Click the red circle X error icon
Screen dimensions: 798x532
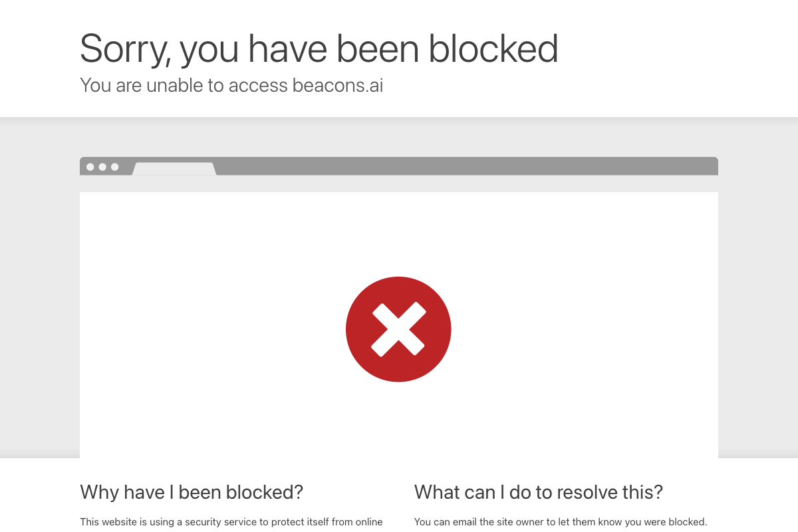(398, 329)
